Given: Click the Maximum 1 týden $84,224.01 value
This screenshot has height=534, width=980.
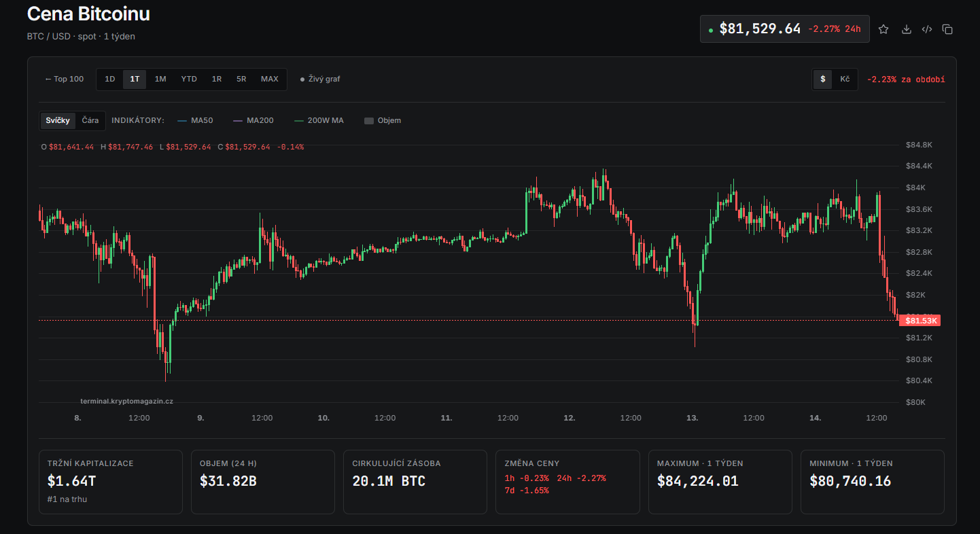Looking at the screenshot, I should pos(698,481).
